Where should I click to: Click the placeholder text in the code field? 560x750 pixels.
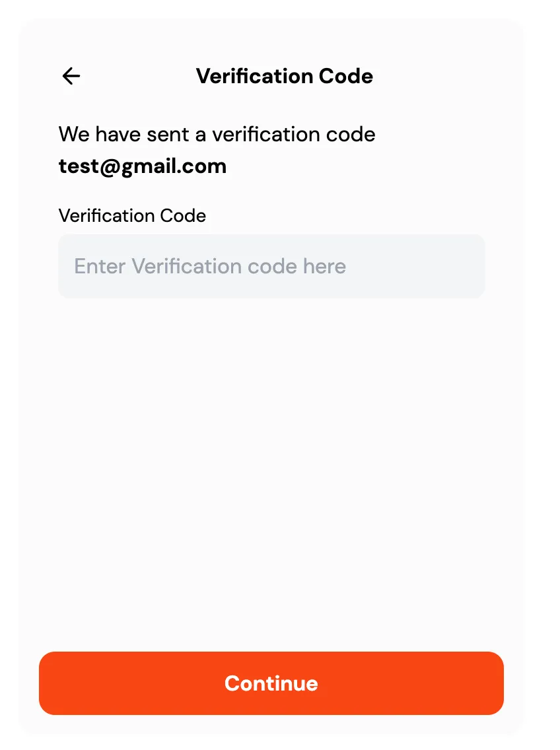tap(210, 266)
